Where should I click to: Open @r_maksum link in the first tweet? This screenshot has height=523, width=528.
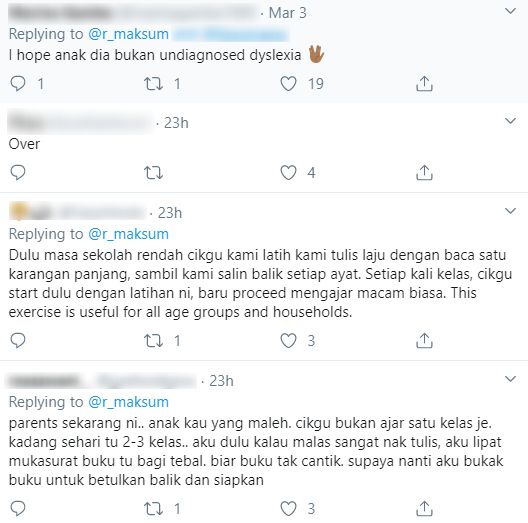click(128, 34)
